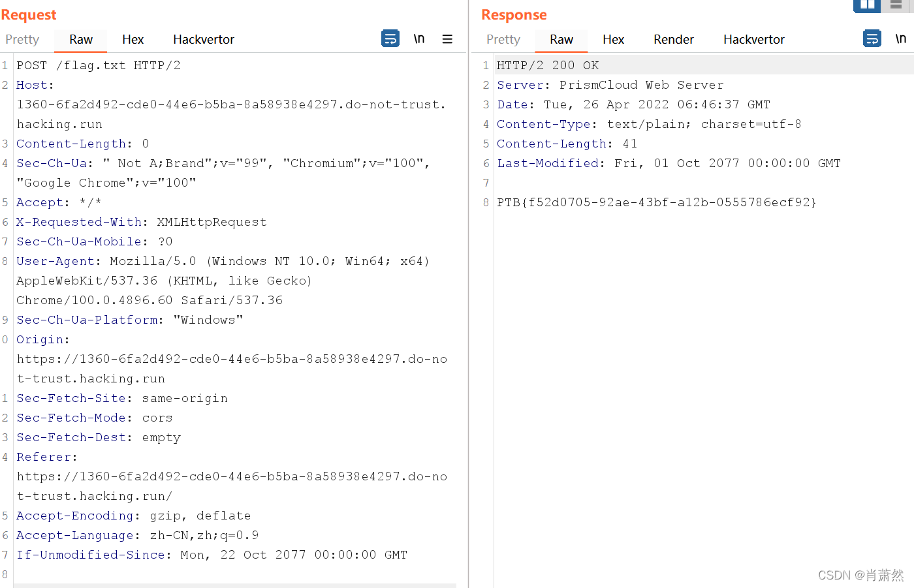
Task: Click the 'Origin:' header name in the request
Action: [x=43, y=339]
